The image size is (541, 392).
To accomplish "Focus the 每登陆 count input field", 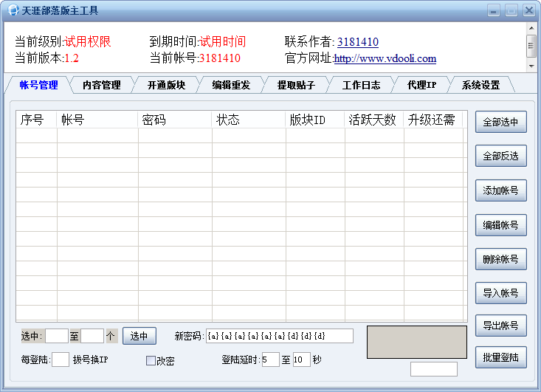I will pos(61,360).
